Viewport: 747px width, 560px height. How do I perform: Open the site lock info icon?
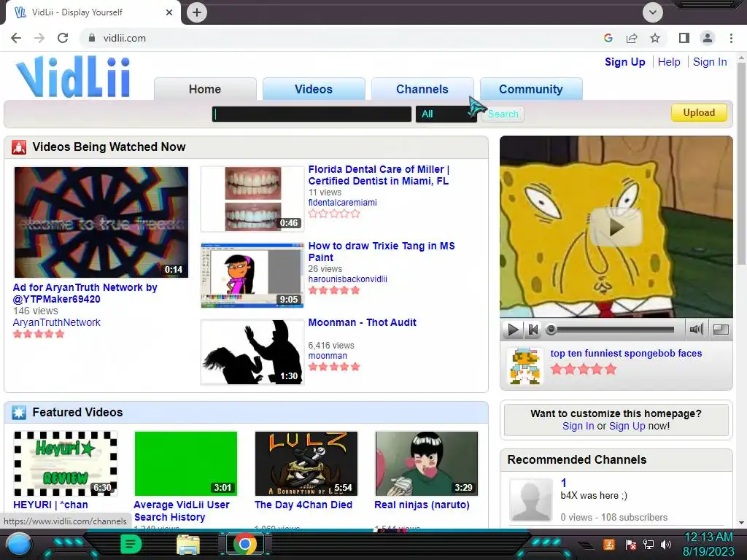92,38
